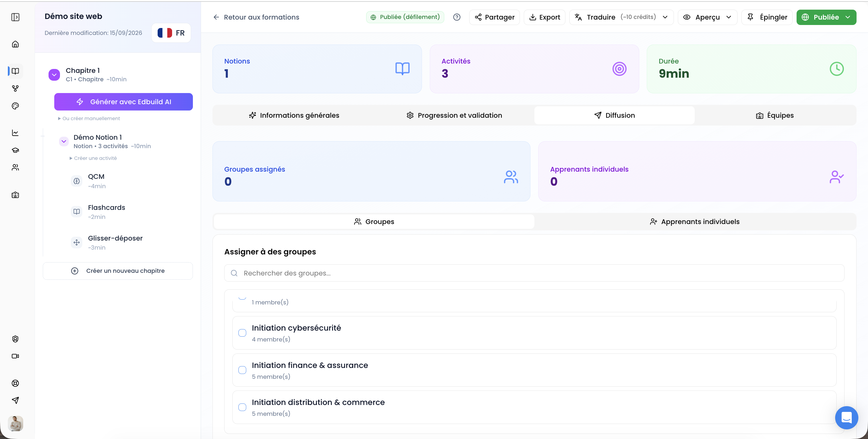Collapse Chapitre 1 with its purple chevron
The image size is (868, 439).
tap(54, 75)
